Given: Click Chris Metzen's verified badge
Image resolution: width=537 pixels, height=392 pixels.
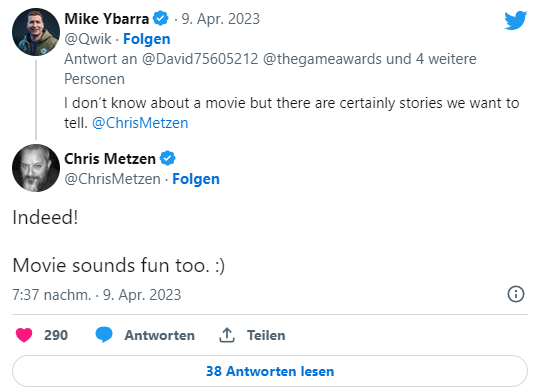Looking at the screenshot, I should 167,159.
